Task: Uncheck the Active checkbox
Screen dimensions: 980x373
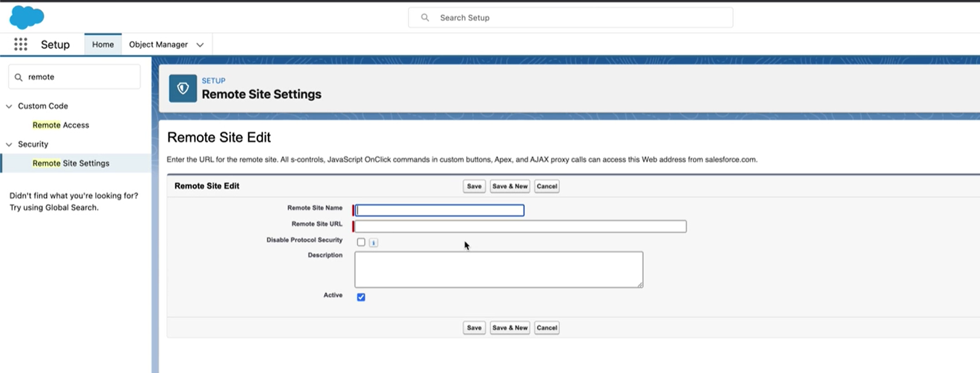Action: [x=361, y=297]
